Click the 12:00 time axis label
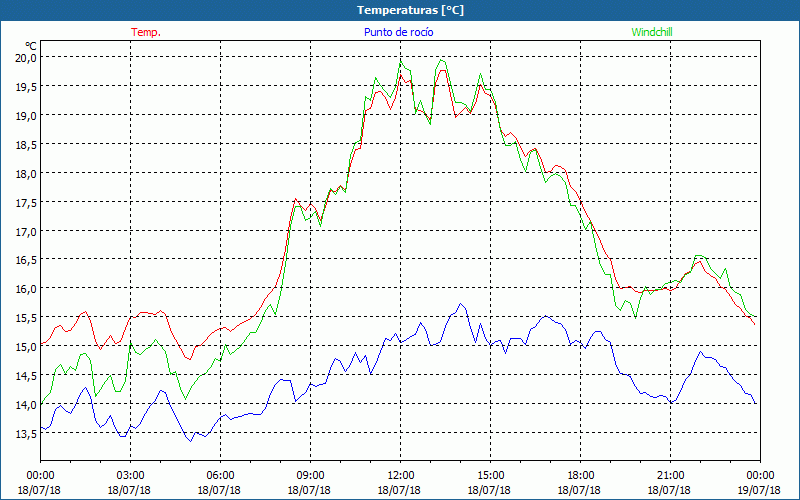 400,476
